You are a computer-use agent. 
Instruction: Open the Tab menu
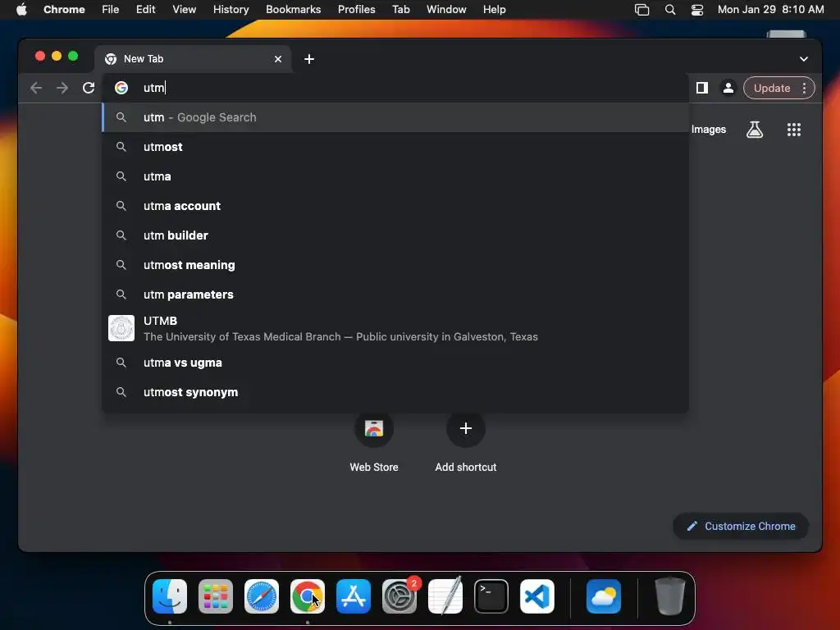[400, 10]
